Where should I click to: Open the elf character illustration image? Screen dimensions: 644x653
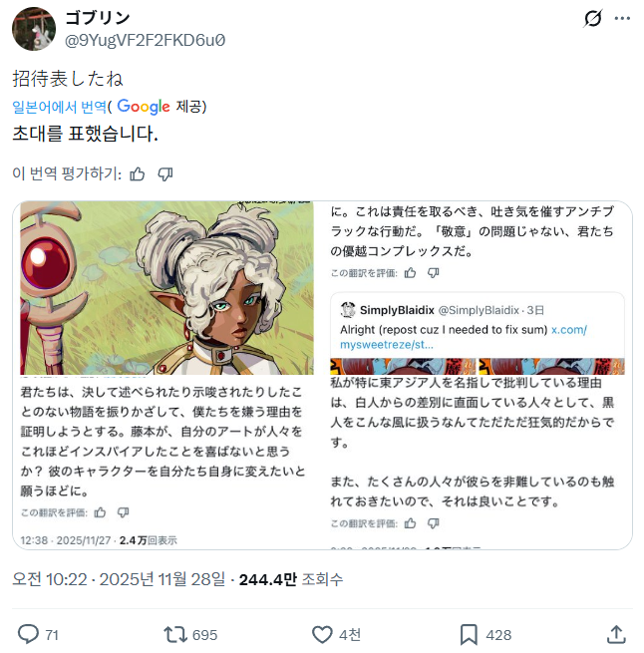point(167,288)
